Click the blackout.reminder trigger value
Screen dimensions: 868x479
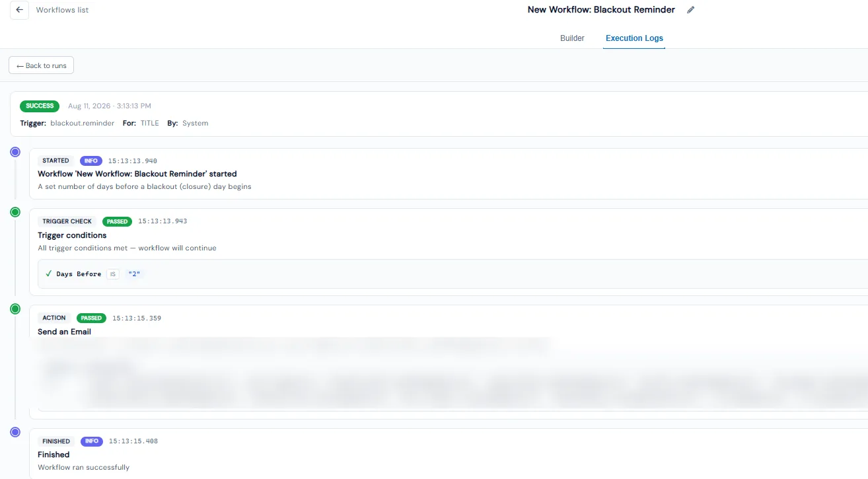click(x=82, y=123)
